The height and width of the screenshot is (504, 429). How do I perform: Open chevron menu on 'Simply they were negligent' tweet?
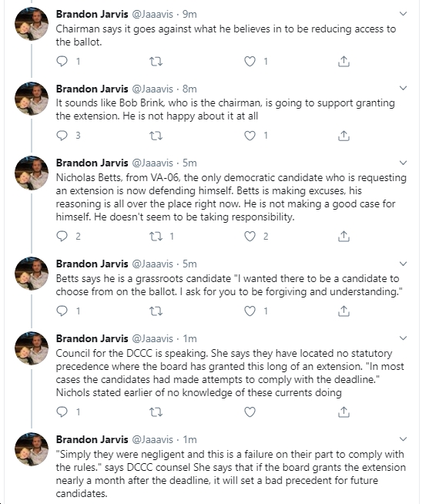(403, 439)
